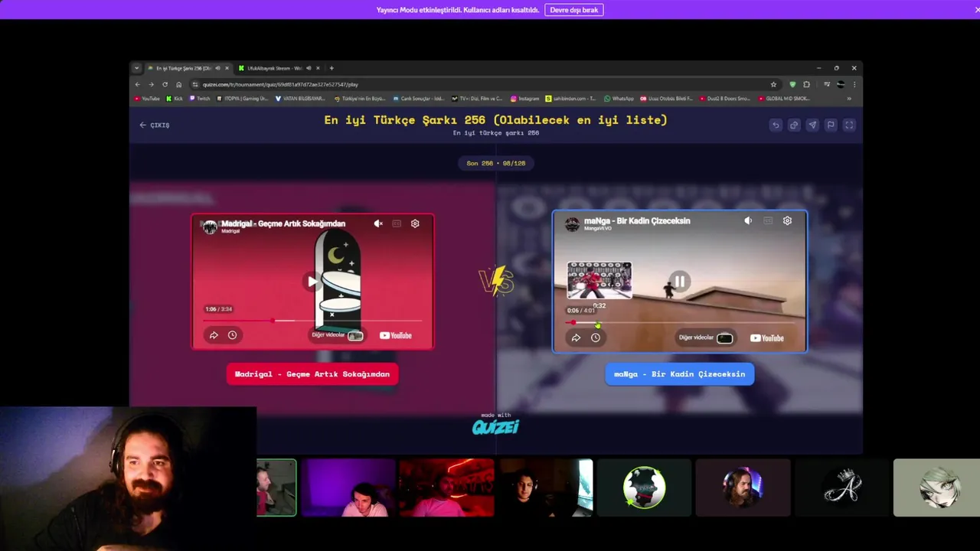The image size is (980, 551).
Task: Click the green shield extension icon
Action: [x=792, y=84]
